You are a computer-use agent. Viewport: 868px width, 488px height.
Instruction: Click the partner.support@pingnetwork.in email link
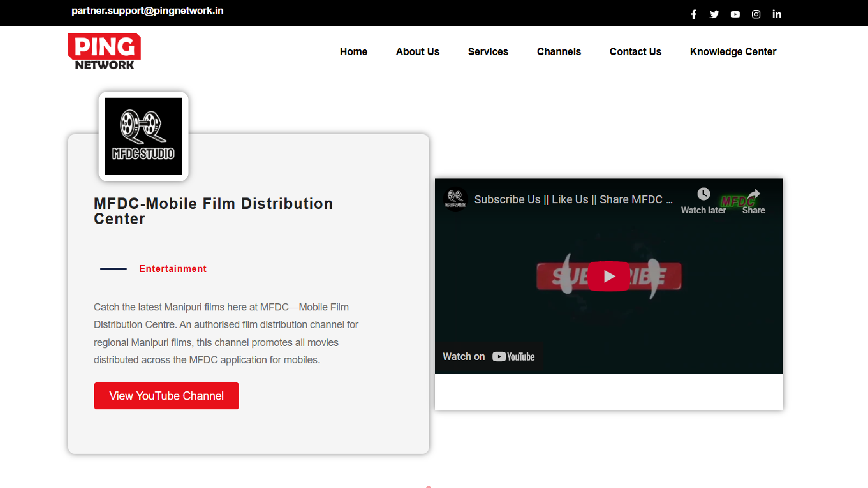coord(147,11)
